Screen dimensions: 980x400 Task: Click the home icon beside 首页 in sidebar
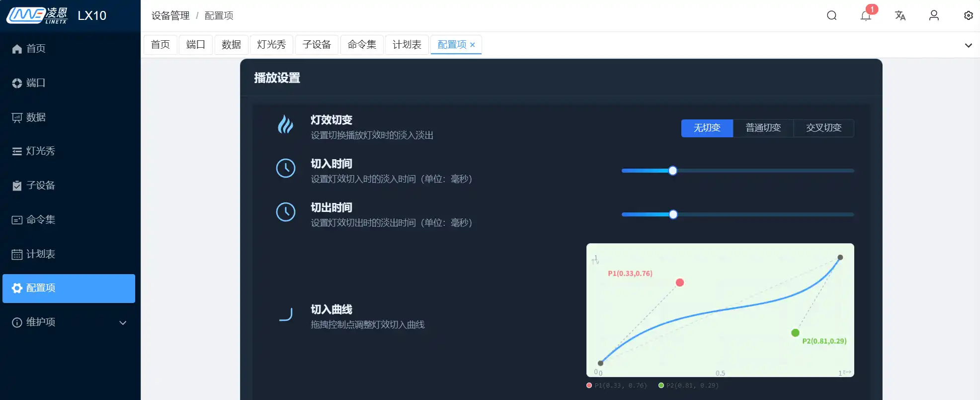click(x=17, y=49)
